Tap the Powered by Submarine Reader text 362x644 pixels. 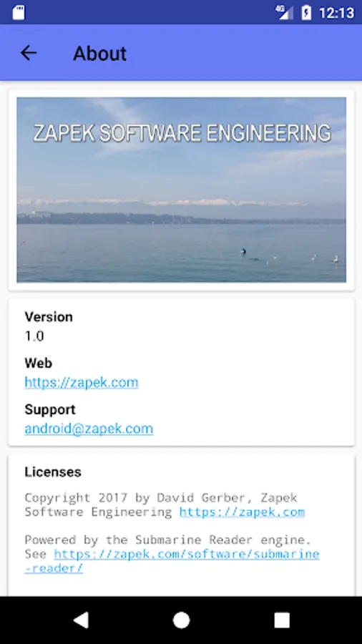point(168,540)
